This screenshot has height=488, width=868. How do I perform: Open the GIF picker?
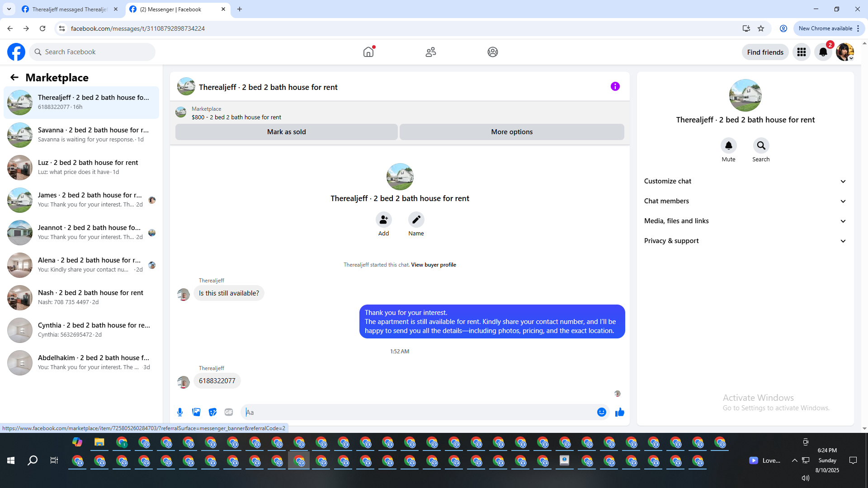click(229, 412)
